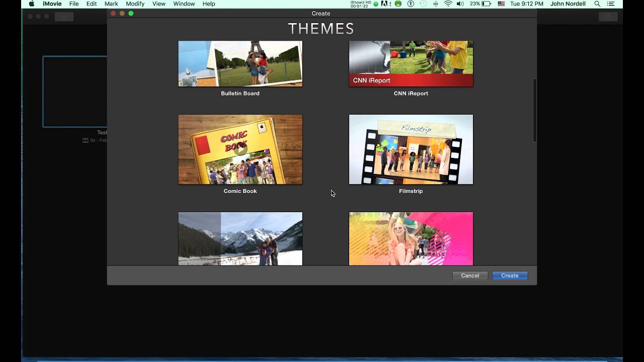Open the Apple menu
The width and height of the screenshot is (644, 362).
pyautogui.click(x=31, y=4)
